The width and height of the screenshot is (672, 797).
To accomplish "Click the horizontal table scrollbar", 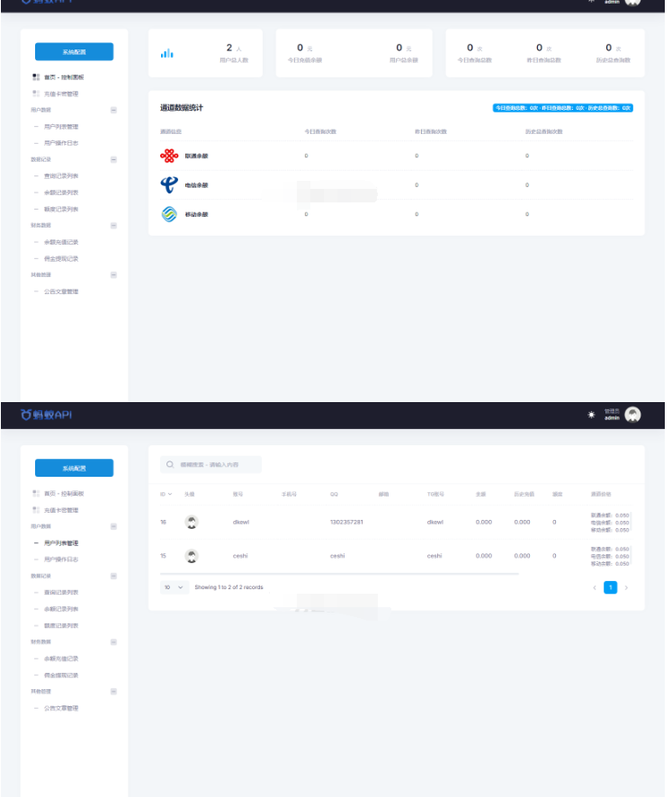I will point(339,574).
